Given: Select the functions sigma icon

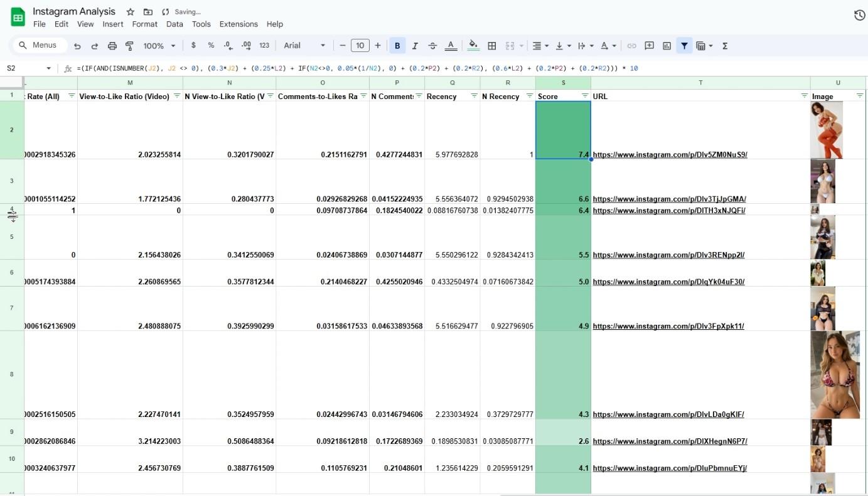Looking at the screenshot, I should pyautogui.click(x=725, y=45).
